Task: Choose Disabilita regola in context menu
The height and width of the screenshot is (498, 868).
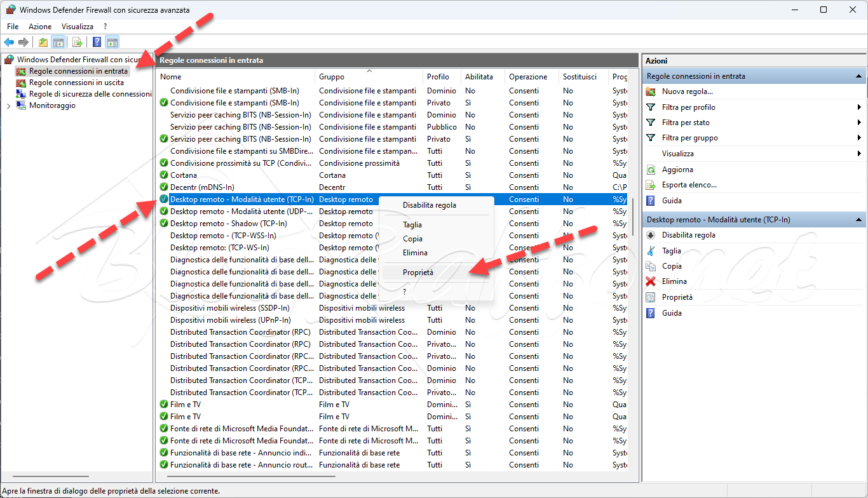Action: point(436,205)
